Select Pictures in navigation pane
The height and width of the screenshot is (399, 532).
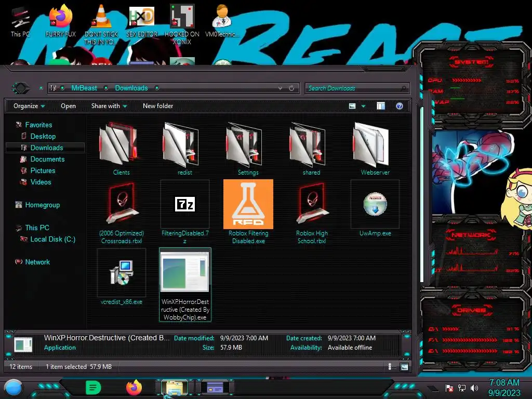coord(43,170)
